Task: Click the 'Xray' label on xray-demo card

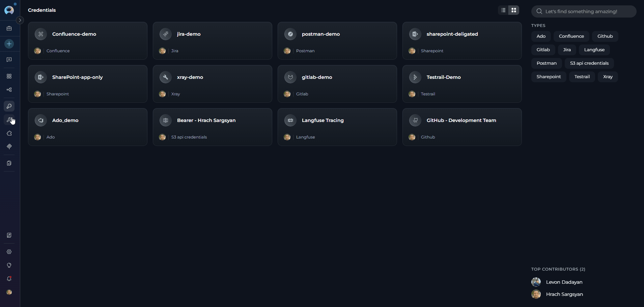Action: 176,94
